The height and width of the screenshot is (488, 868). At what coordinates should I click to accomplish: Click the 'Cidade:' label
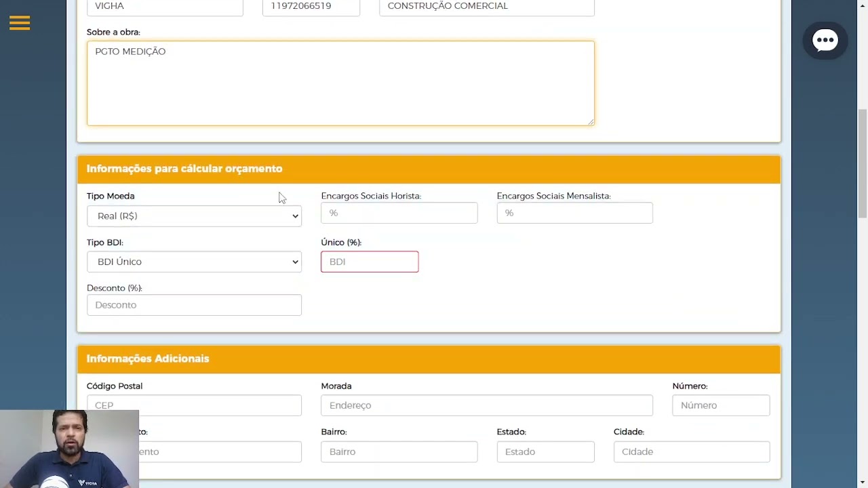tap(629, 432)
